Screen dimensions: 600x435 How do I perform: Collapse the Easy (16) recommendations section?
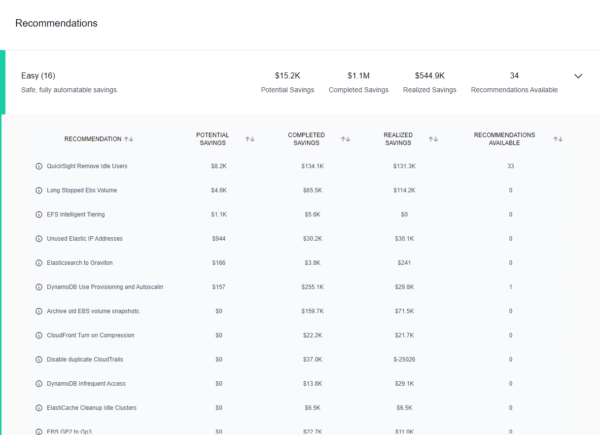[578, 76]
